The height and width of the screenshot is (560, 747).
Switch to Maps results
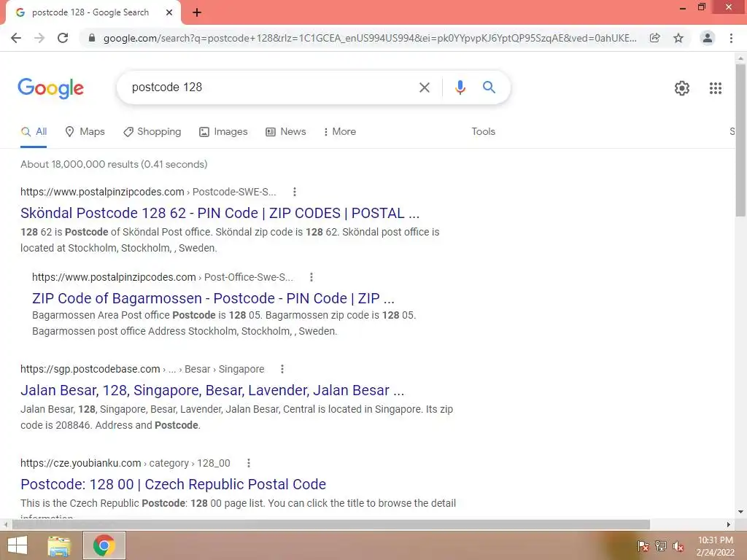point(85,132)
